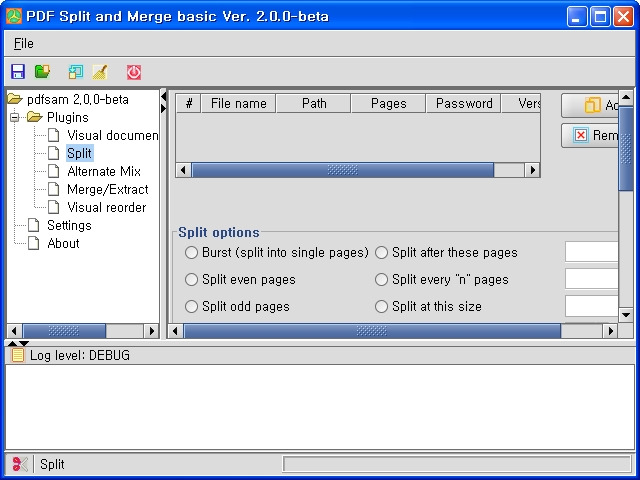Collapse the Plugins tree node
Image resolution: width=640 pixels, height=480 pixels.
[14, 118]
